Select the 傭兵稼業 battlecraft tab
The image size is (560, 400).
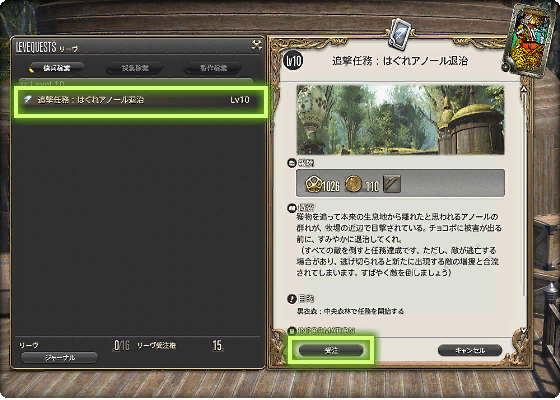[56, 68]
